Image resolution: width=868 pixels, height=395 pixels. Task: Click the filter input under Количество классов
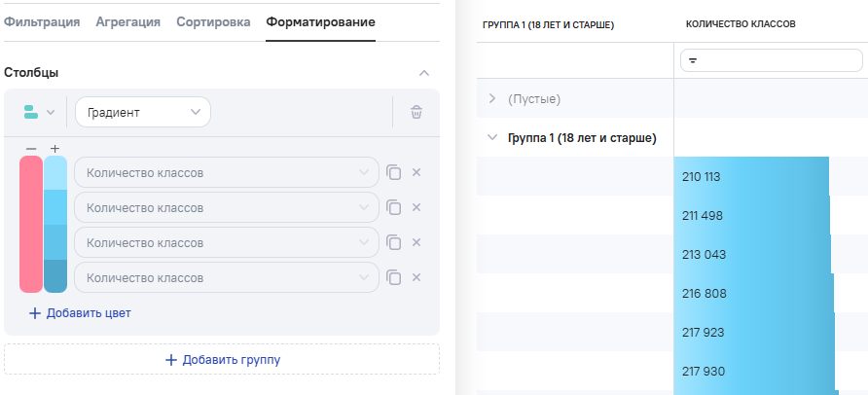pyautogui.click(x=769, y=60)
